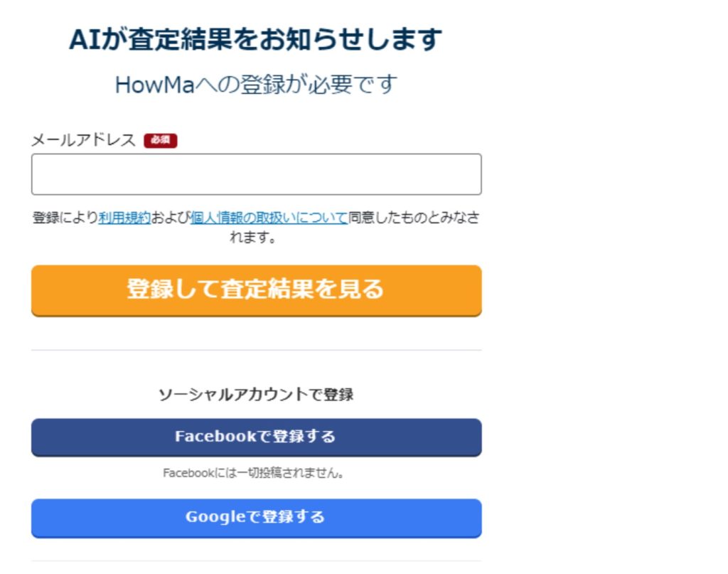This screenshot has height=574, width=728.
Task: Click the word Facebook in the posting note
Action: 188,473
